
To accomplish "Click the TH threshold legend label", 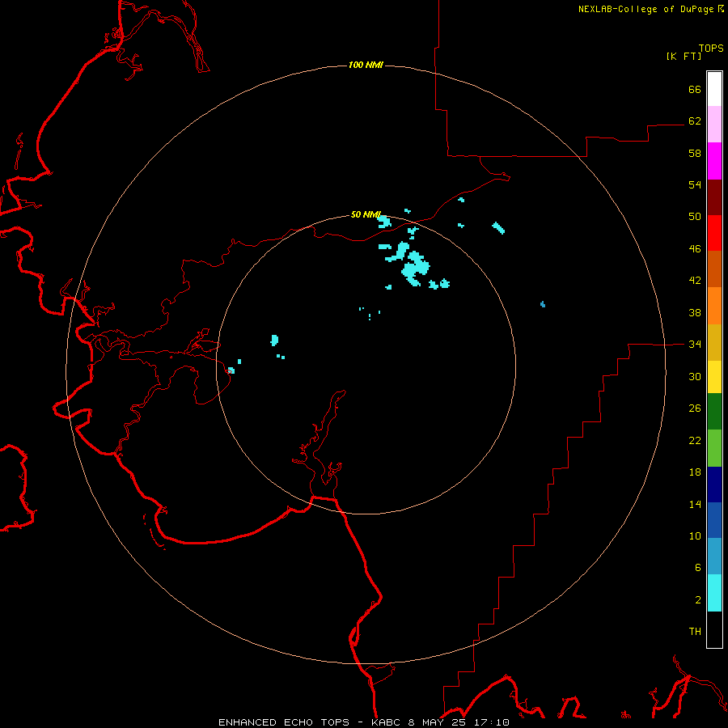I will pos(695,632).
